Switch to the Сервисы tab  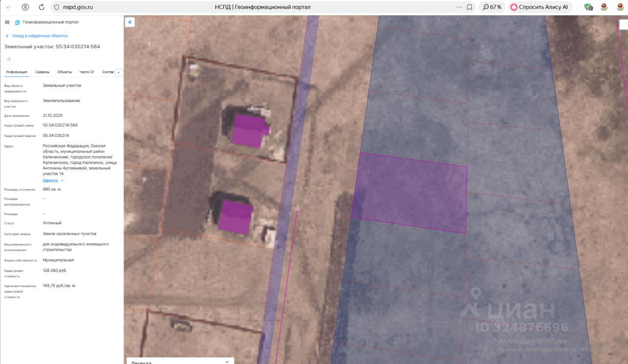pyautogui.click(x=42, y=72)
